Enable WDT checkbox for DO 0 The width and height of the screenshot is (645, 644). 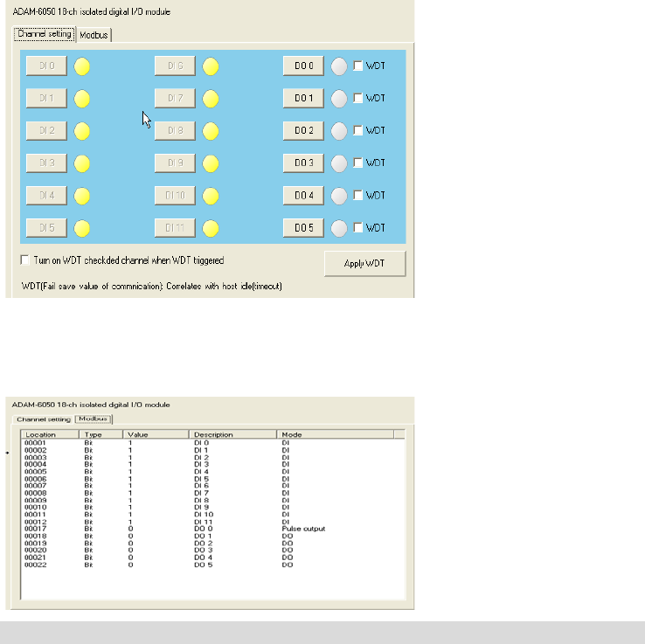(357, 66)
